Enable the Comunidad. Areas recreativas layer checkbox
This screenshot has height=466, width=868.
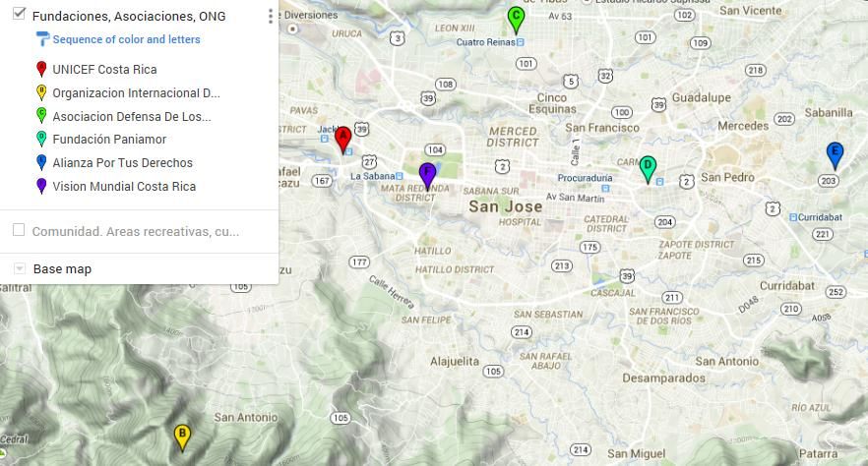click(19, 230)
